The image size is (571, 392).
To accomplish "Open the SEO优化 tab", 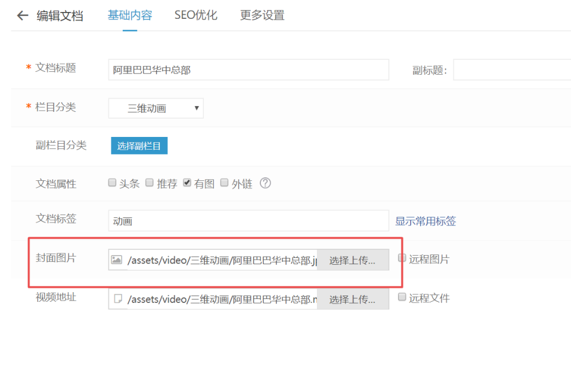I will point(196,15).
